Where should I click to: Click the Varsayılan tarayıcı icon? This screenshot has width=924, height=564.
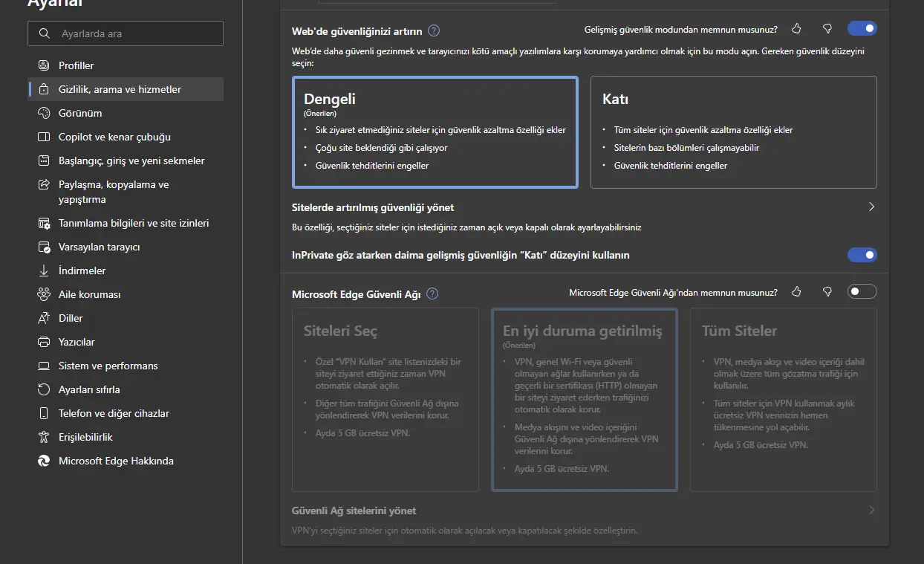pos(44,247)
